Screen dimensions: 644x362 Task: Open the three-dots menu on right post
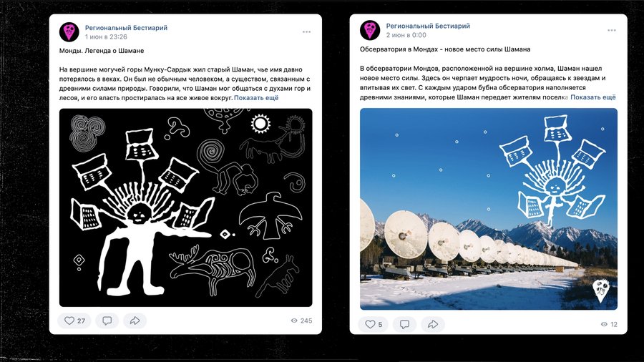pyautogui.click(x=612, y=30)
